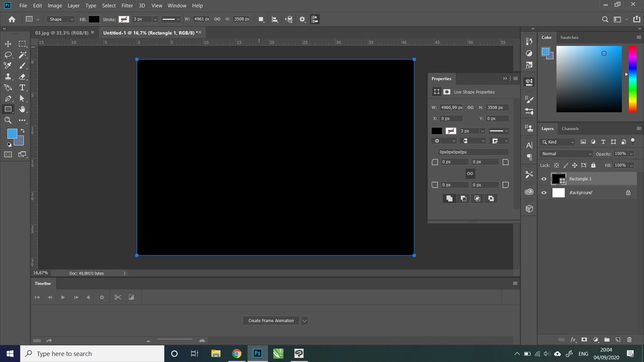Choose the Eraser tool
644x362 pixels.
click(x=23, y=77)
